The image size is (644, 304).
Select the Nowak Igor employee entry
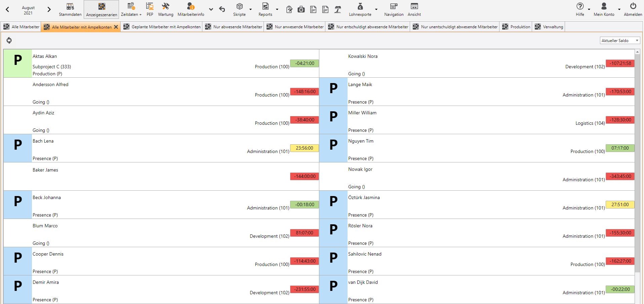(x=360, y=169)
